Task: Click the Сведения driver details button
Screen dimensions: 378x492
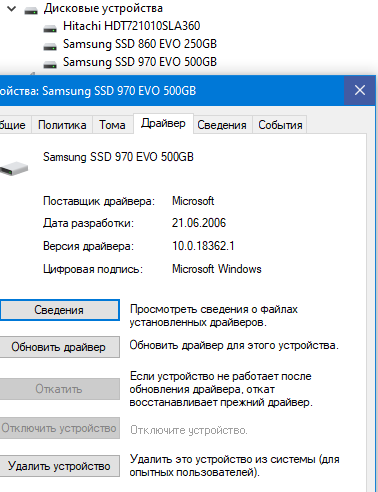Action: [x=59, y=310]
